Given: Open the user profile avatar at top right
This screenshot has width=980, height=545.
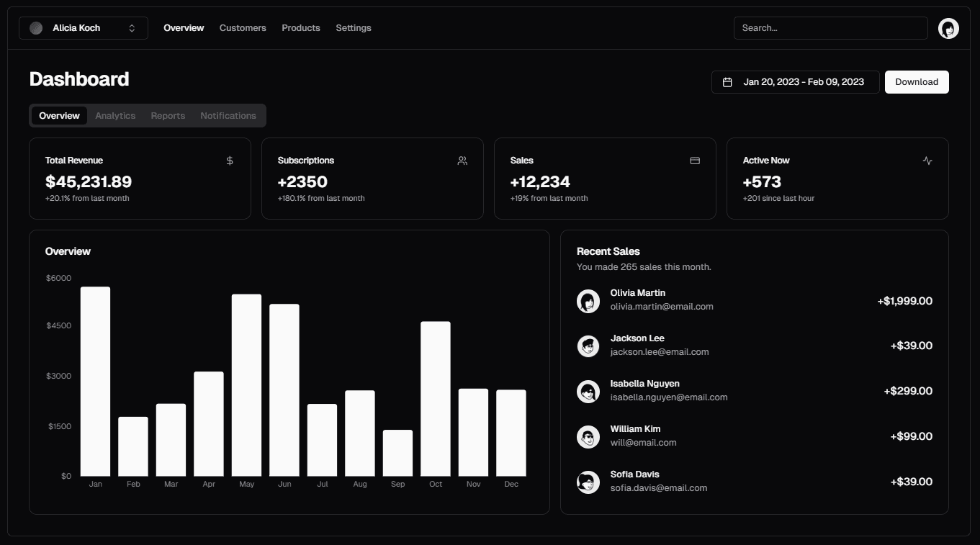Looking at the screenshot, I should [x=948, y=28].
